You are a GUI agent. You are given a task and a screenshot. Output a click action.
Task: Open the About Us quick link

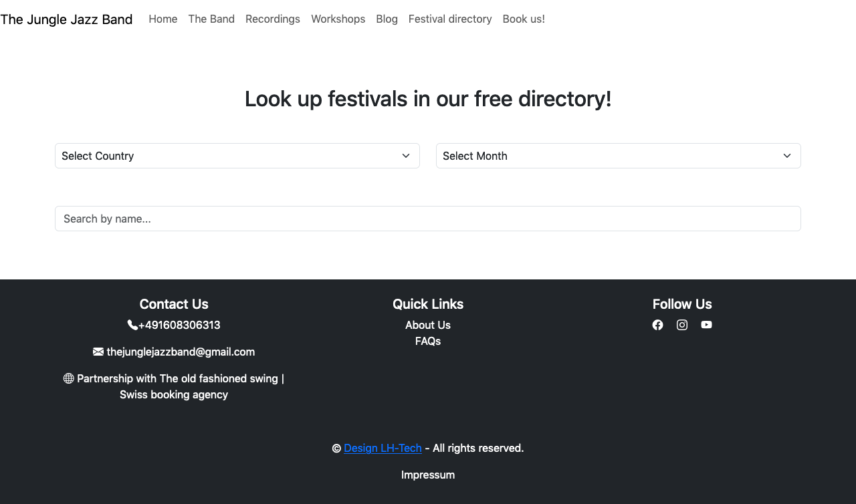(428, 325)
